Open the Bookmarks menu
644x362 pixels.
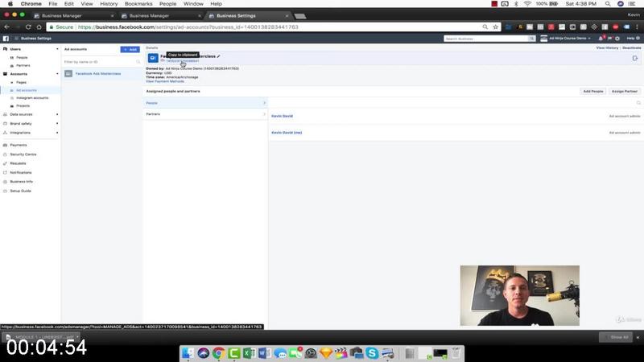(x=138, y=4)
